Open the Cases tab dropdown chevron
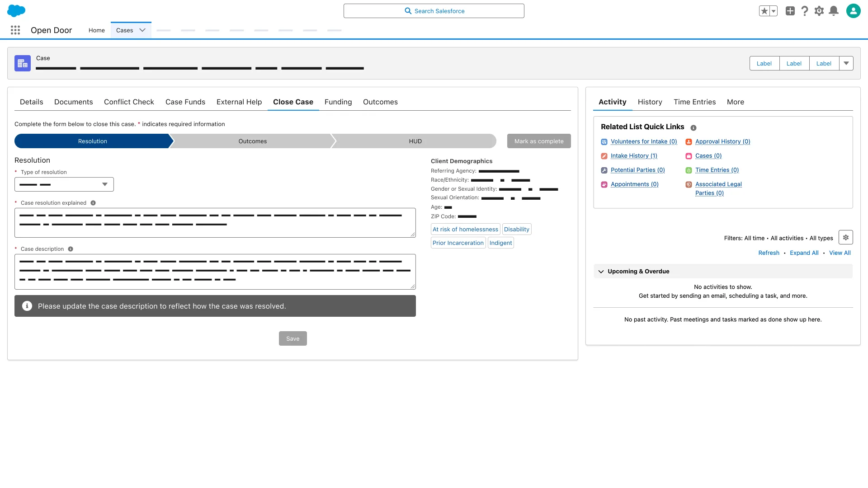 click(142, 30)
